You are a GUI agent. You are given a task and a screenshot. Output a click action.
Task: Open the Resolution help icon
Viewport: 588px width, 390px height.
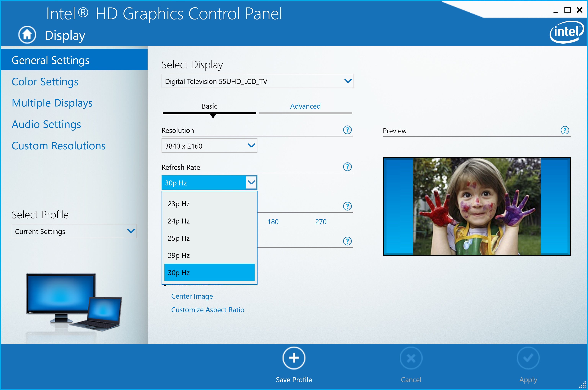point(347,130)
